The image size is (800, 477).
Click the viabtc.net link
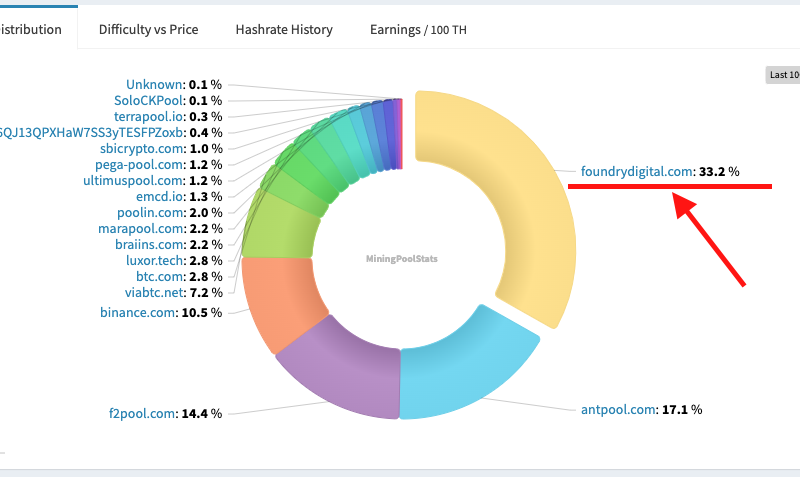tap(154, 293)
